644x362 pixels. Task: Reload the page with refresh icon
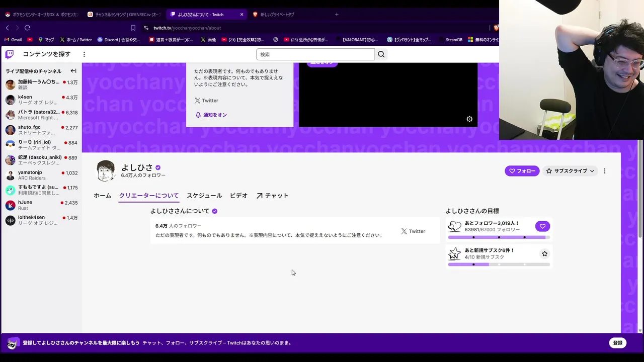(x=27, y=28)
